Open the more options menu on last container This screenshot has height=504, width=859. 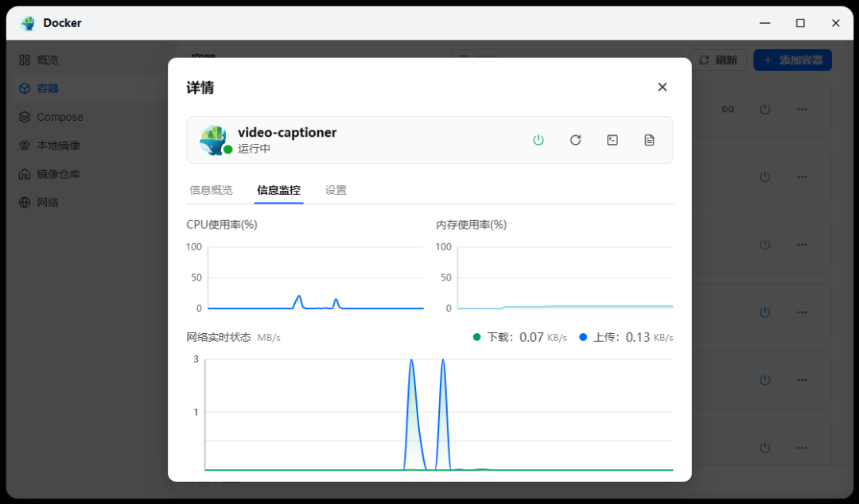pyautogui.click(x=802, y=448)
